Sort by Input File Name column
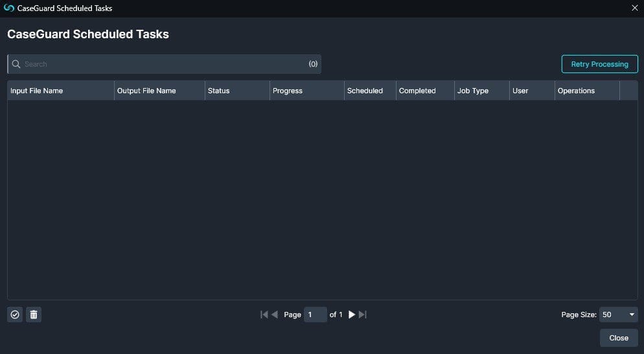 click(x=37, y=91)
